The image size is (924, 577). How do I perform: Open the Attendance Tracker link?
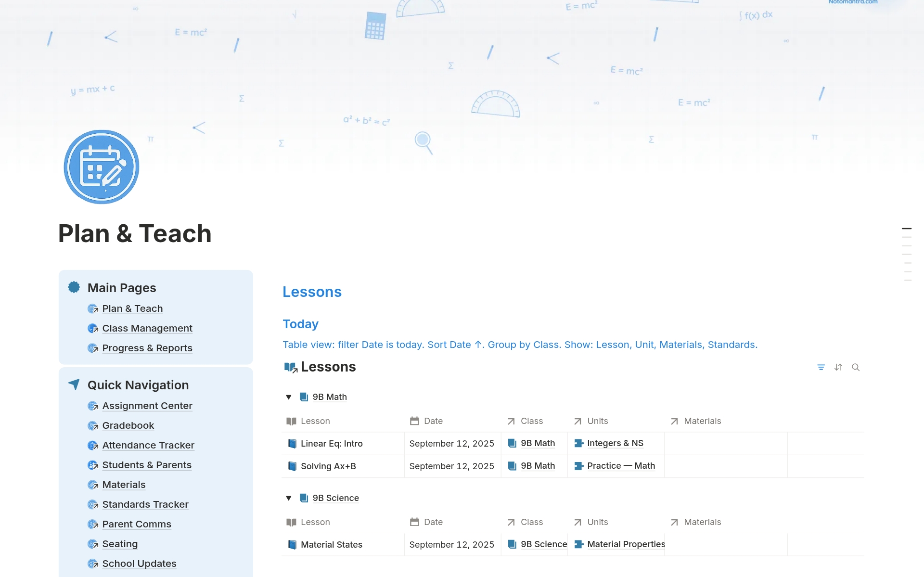click(148, 445)
